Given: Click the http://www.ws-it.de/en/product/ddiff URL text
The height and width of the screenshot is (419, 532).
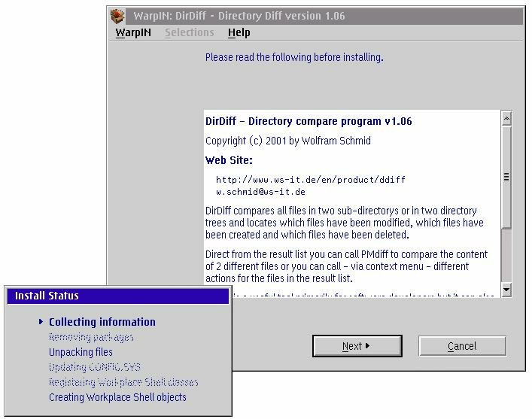Looking at the screenshot, I should pos(311,180).
